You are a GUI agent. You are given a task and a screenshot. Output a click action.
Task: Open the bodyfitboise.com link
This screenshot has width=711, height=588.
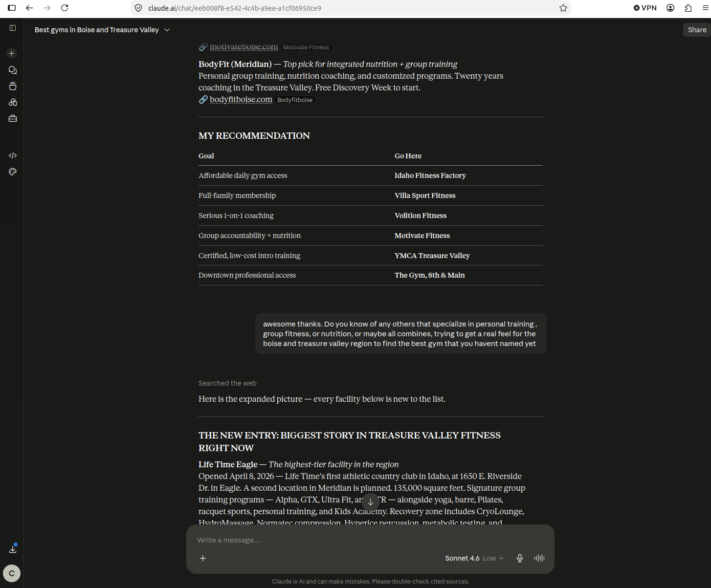tap(241, 99)
